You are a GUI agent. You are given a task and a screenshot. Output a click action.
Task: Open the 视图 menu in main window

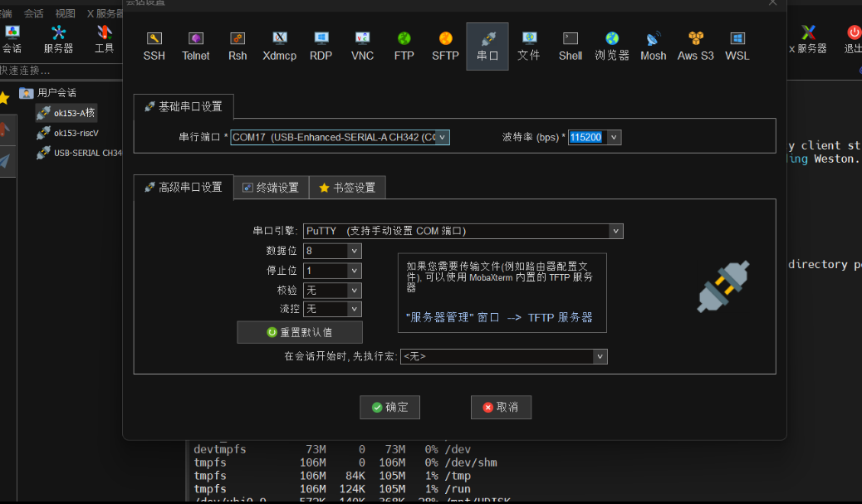[65, 13]
